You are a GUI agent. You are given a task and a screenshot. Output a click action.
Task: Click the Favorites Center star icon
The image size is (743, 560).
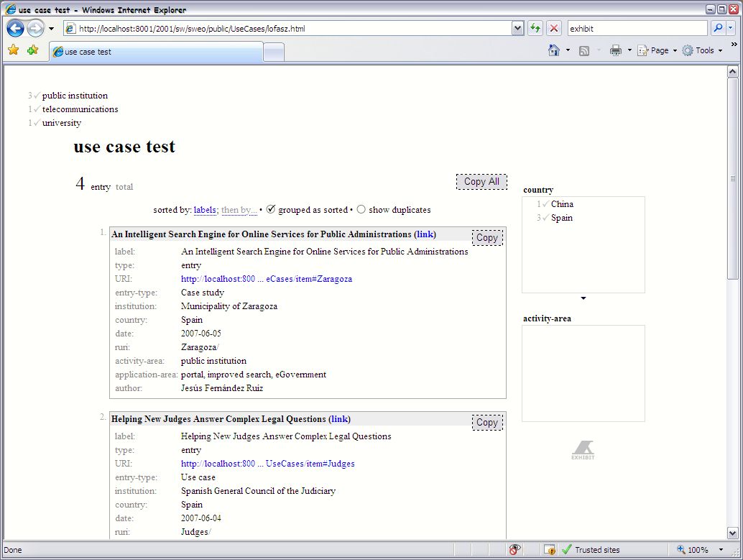[x=13, y=50]
